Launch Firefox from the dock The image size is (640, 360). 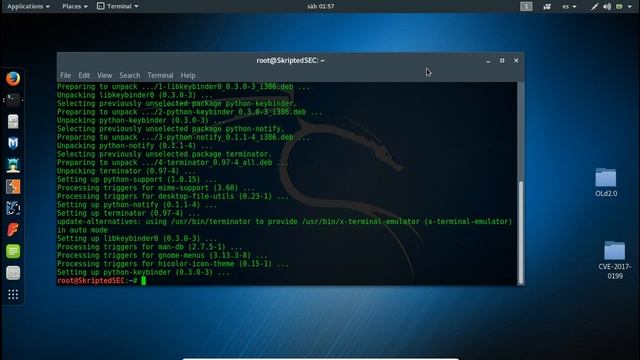click(x=13, y=78)
